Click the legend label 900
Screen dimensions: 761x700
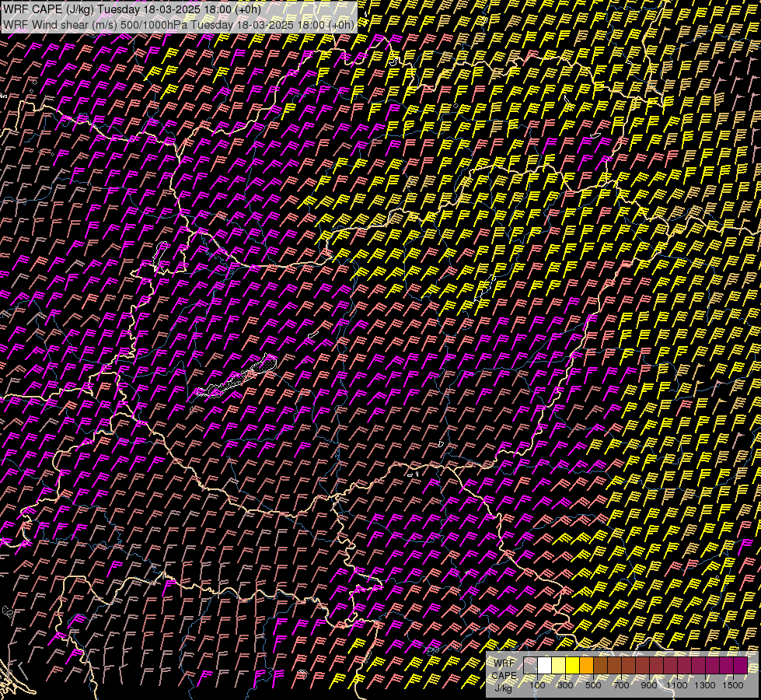click(x=649, y=685)
